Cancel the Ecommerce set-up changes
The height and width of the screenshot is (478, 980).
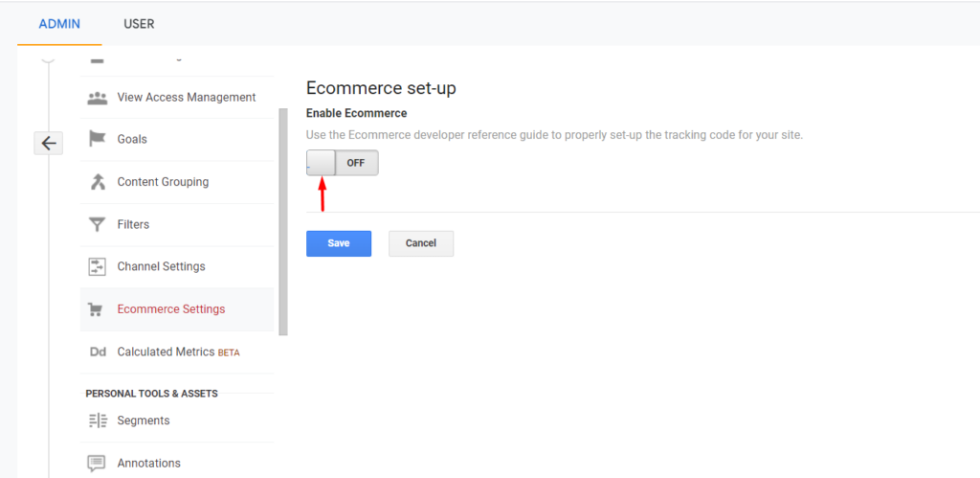tap(421, 243)
